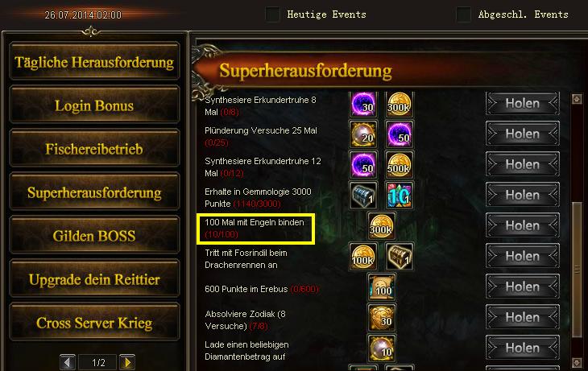This screenshot has width=588, height=371.
Task: Click the pearl 20 reward icon for Plünderung
Action: coord(363,134)
